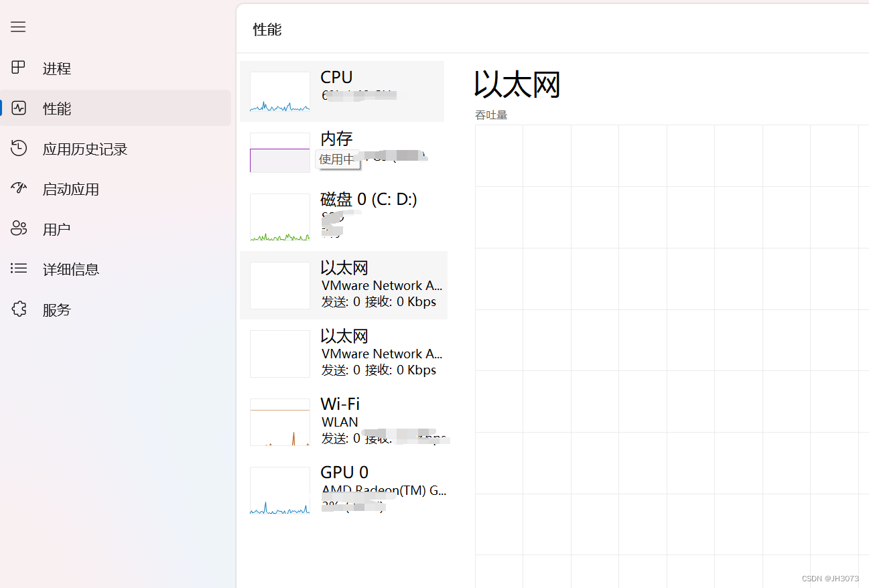
Task: Click the Users (用户) people icon
Action: 19,228
